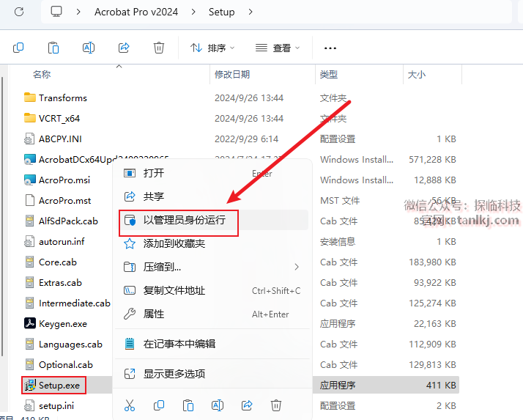This screenshot has width=523, height=420.
Task: Click the AcroPro.mst blank file icon
Action: coord(30,200)
